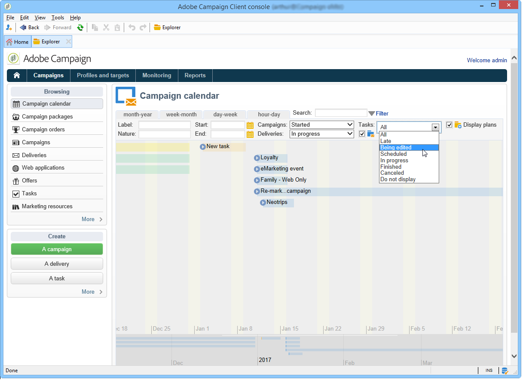
Task: Open the Deliveries status dropdown
Action: tap(322, 134)
